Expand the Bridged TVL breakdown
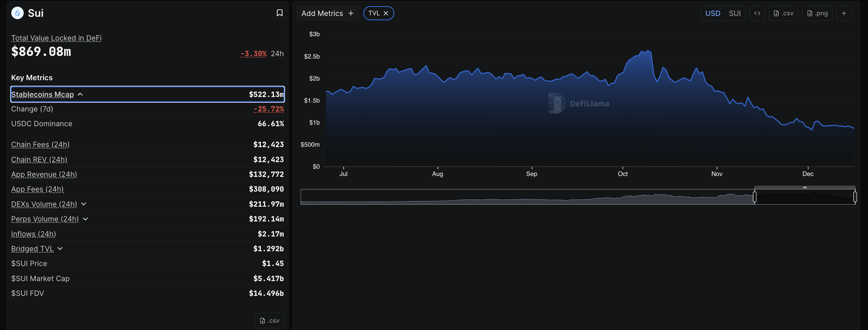868x330 pixels. click(x=60, y=249)
